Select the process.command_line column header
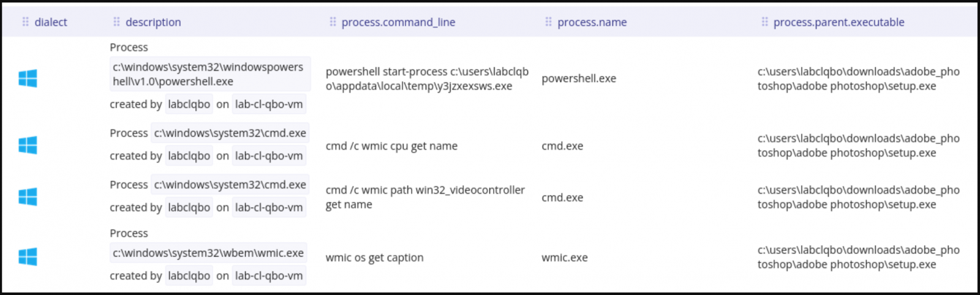The width and height of the screenshot is (980, 295). 398,22
